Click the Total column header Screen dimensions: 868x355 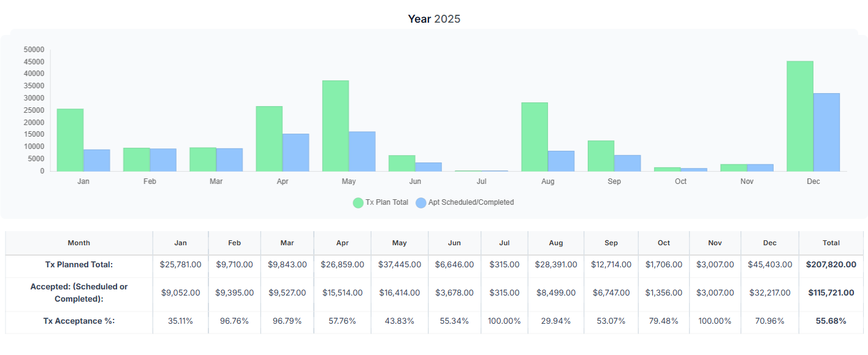831,243
